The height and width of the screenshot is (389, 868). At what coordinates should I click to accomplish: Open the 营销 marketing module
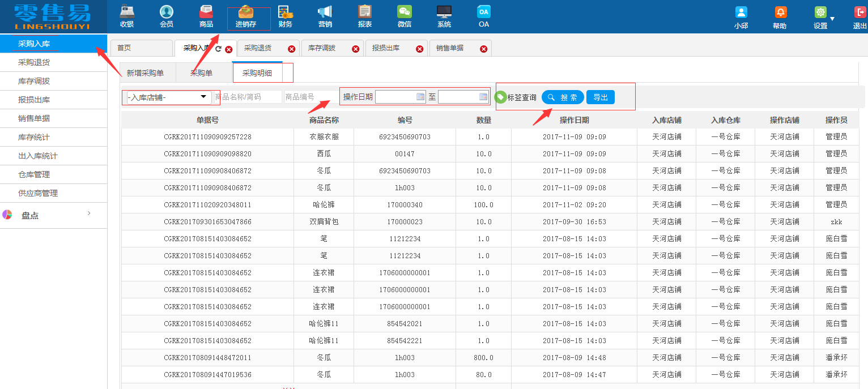[325, 16]
